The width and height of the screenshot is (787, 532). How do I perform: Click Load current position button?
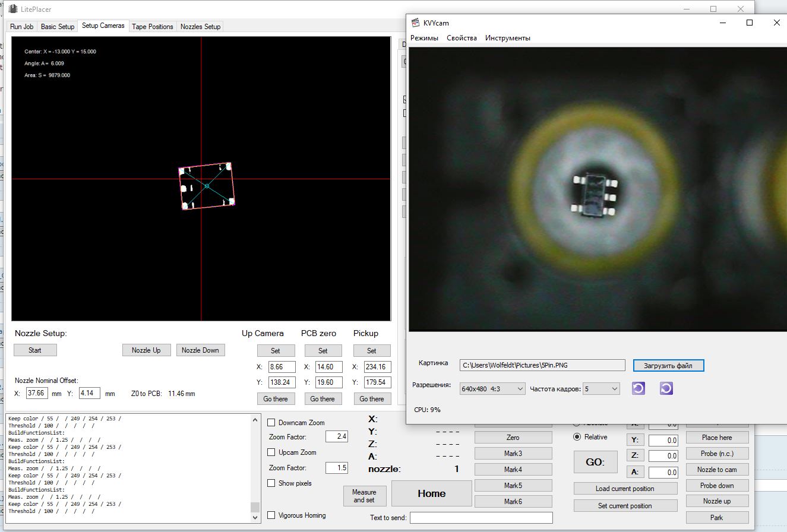625,489
